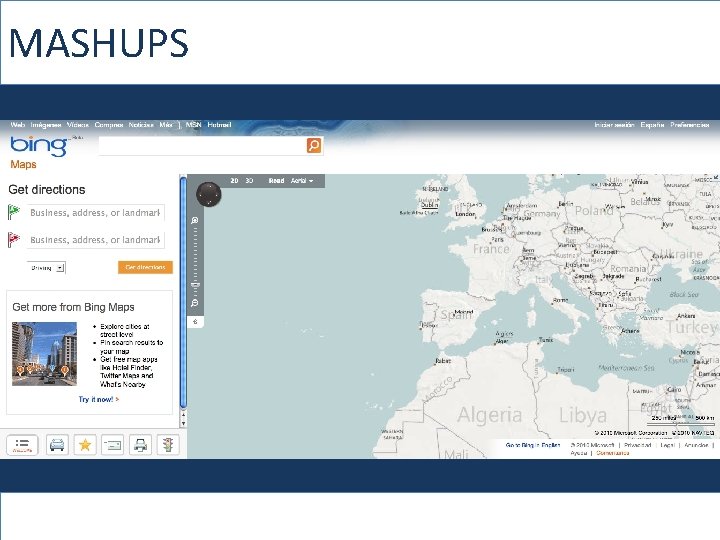Click the blue vertical panel scrollbar
The width and height of the screenshot is (720, 540).
coord(183,294)
